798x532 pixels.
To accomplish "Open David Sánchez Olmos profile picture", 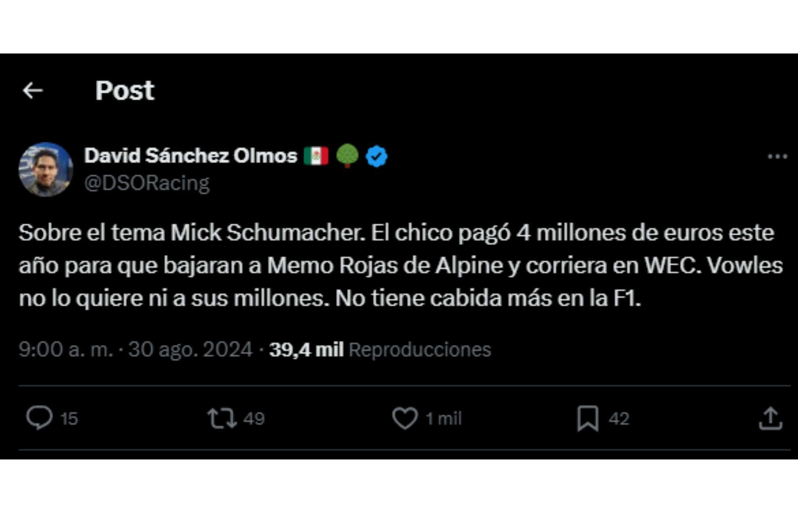I will pyautogui.click(x=46, y=169).
